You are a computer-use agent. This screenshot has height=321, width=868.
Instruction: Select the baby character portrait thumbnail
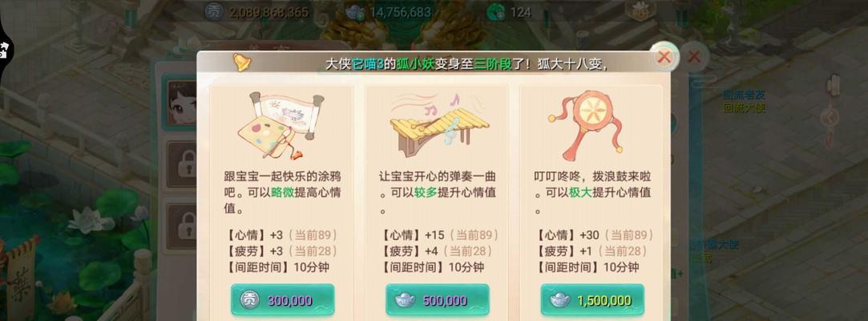click(x=182, y=103)
